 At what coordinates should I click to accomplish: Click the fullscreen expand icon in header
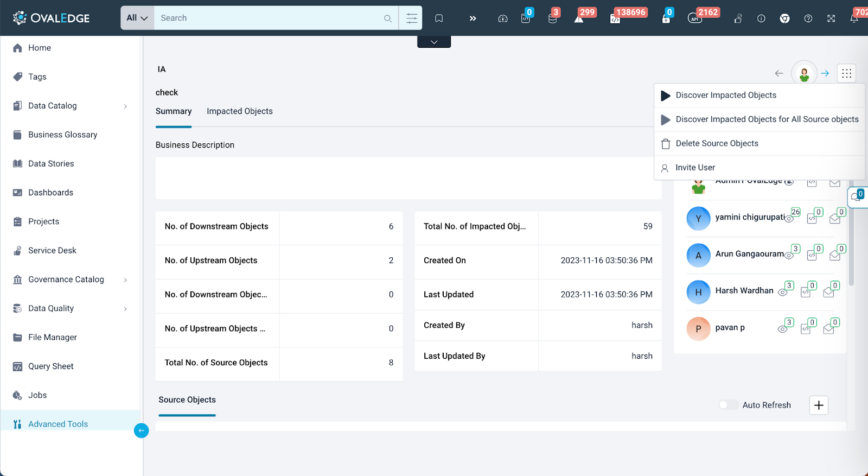pos(831,18)
